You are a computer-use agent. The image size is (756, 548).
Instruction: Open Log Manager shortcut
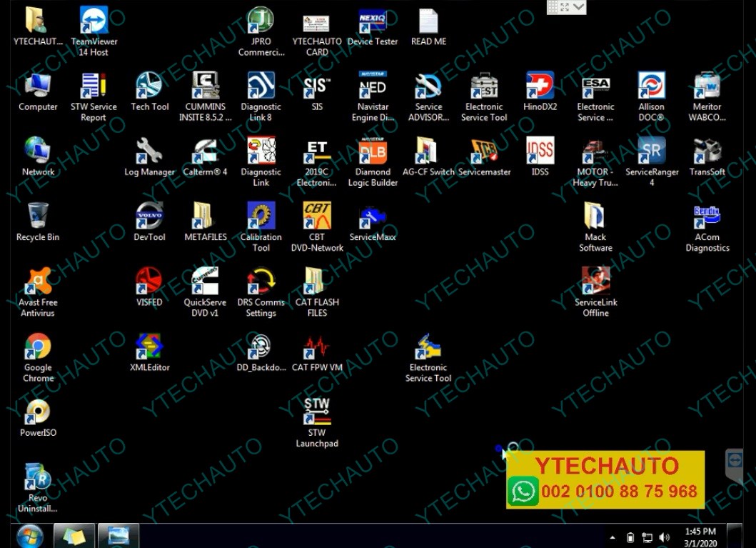[x=149, y=158]
